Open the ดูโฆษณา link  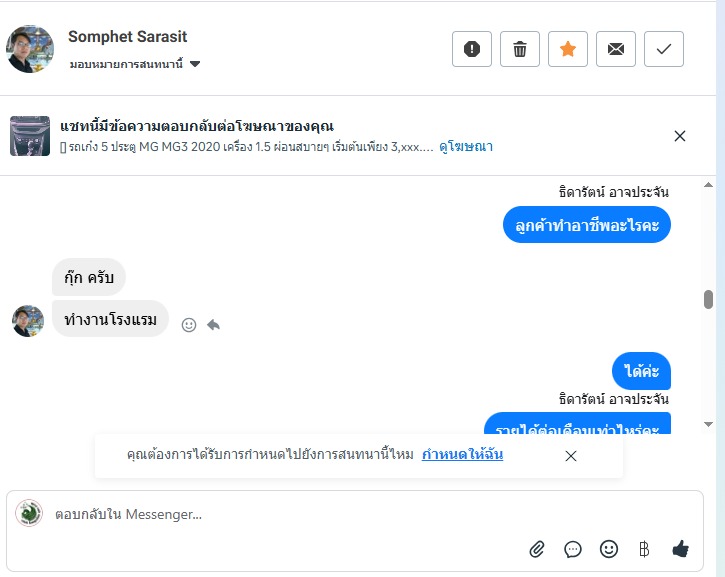click(466, 147)
